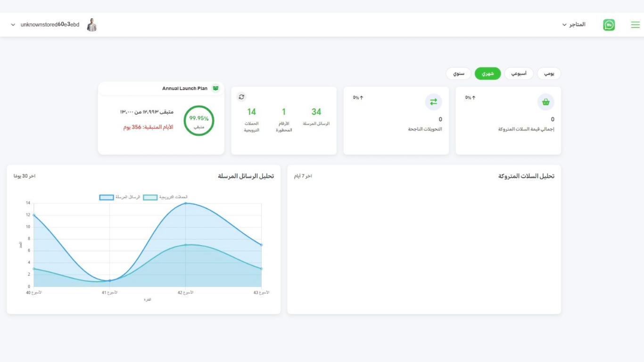Click the successful conversions percentage arrow
Screen dimensions: 644x362
(x=361, y=98)
